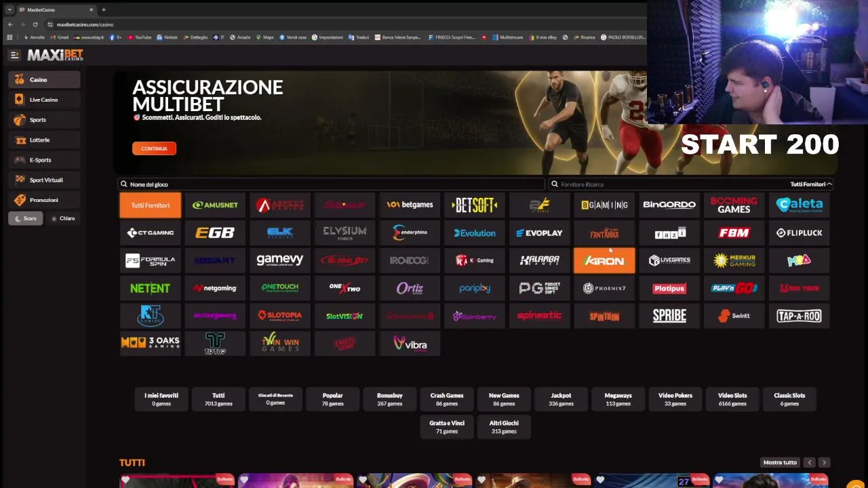This screenshot has width=868, height=488.
Task: Open E-Sports in the sidebar
Action: coord(44,160)
